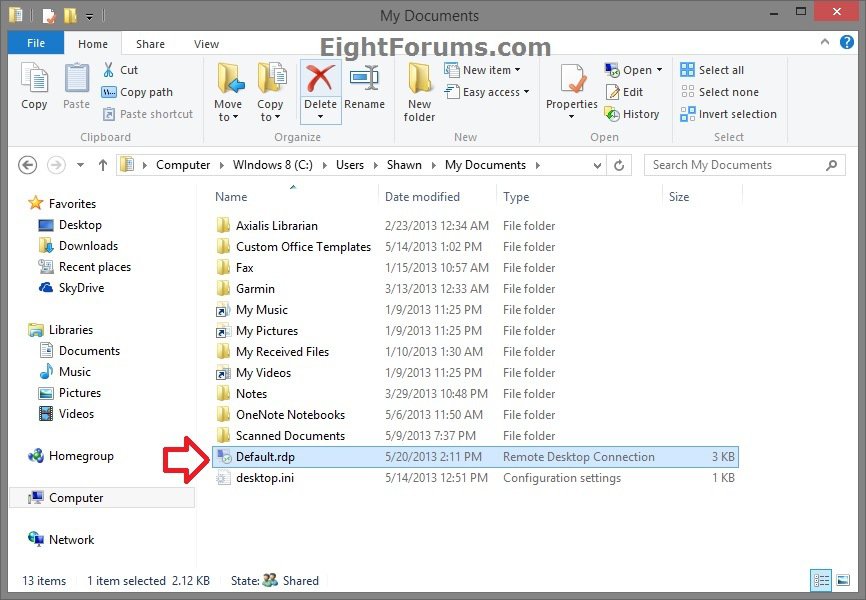Click Select all in the ribbon
The height and width of the screenshot is (600, 866).
(x=711, y=70)
